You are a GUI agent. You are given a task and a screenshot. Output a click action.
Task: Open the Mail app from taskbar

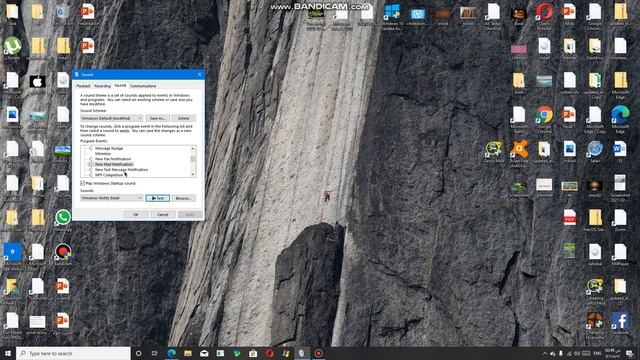(x=204, y=353)
